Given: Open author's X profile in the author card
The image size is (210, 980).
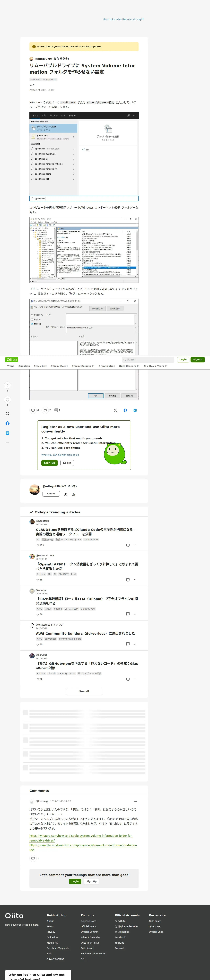Looking at the screenshot, I should click(x=66, y=494).
